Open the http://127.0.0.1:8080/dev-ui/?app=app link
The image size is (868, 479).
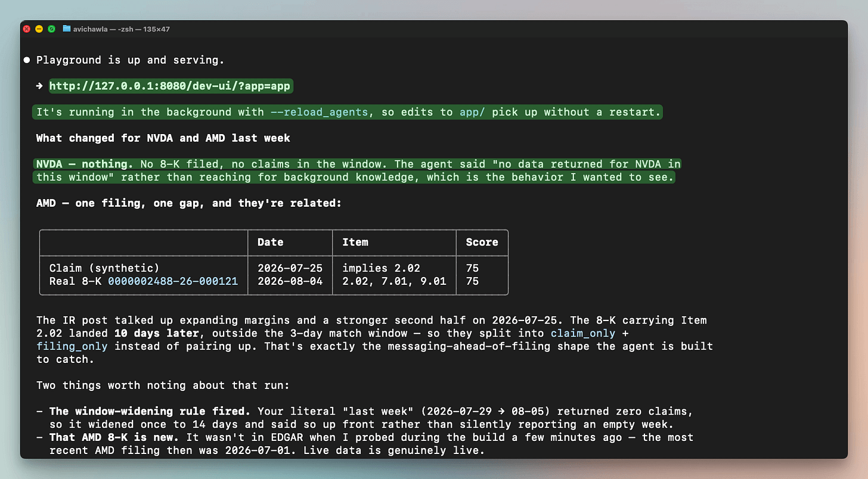point(169,86)
